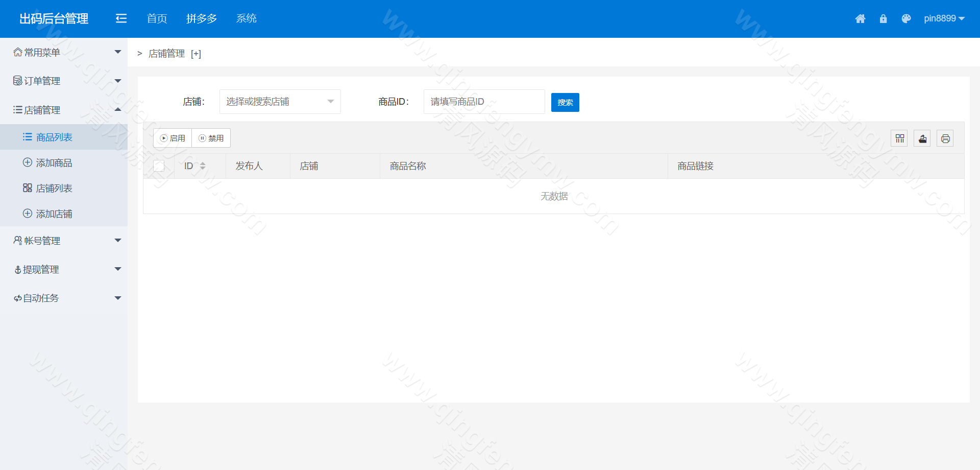The width and height of the screenshot is (980, 470).
Task: Toggle sorting on the ID column
Action: (202, 166)
